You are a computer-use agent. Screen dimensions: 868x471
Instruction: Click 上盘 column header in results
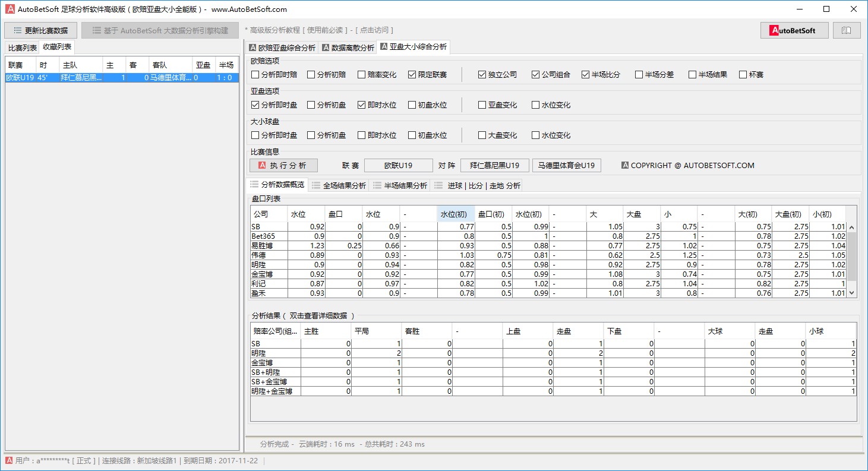pyautogui.click(x=528, y=331)
